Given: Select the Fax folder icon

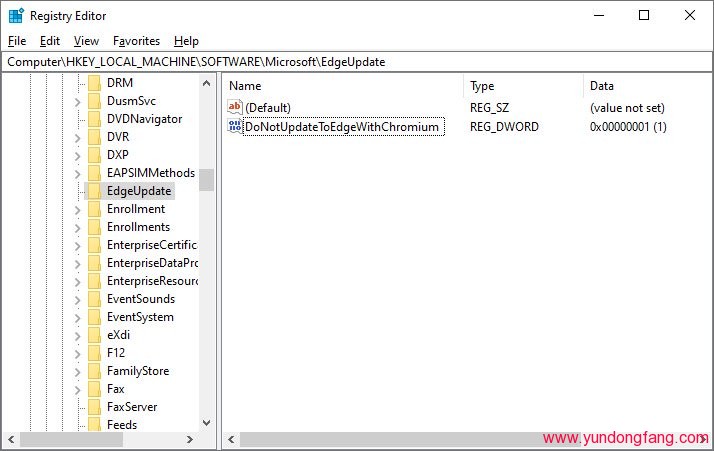Looking at the screenshot, I should tap(94, 389).
